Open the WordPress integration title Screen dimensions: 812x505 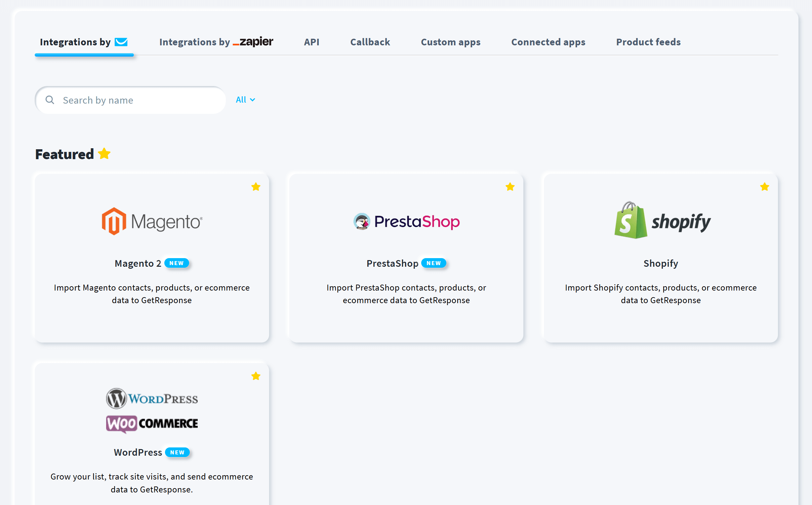click(x=138, y=453)
